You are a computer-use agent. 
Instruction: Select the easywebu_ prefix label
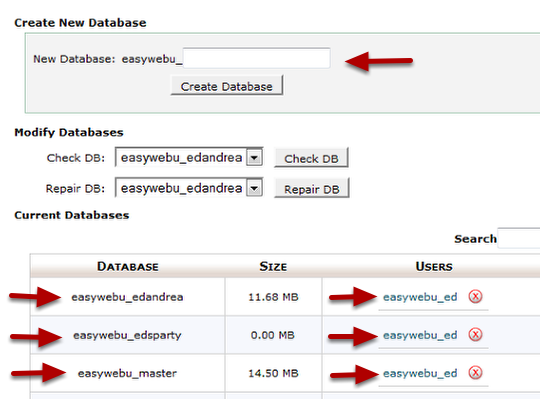click(152, 59)
